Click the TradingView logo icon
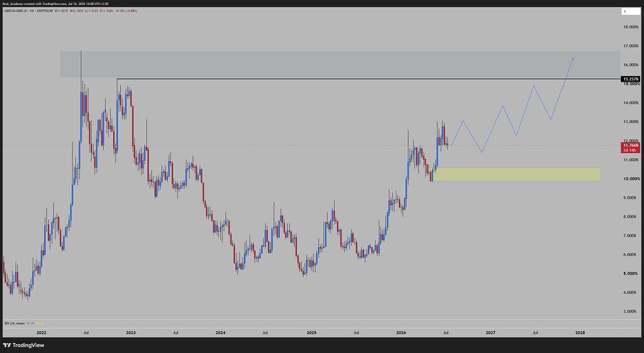This screenshot has height=353, width=644. click(6, 345)
